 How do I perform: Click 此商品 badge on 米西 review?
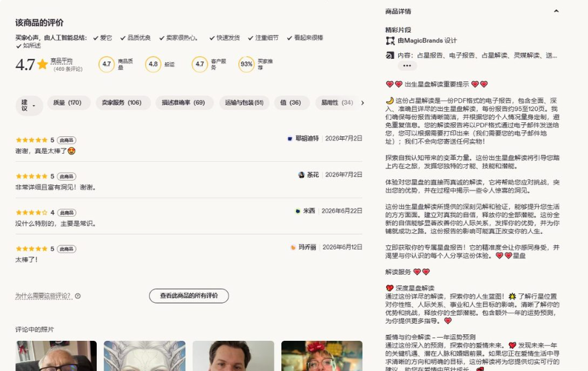click(67, 213)
